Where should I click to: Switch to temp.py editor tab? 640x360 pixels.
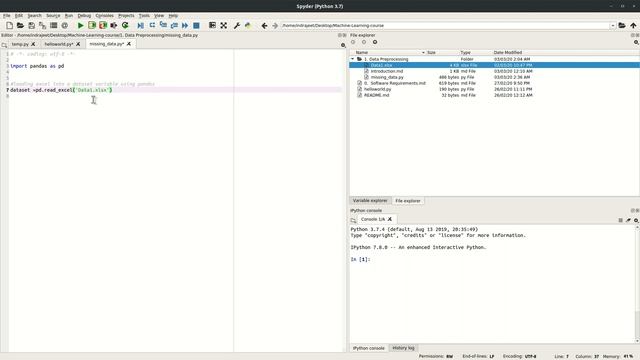[20, 44]
